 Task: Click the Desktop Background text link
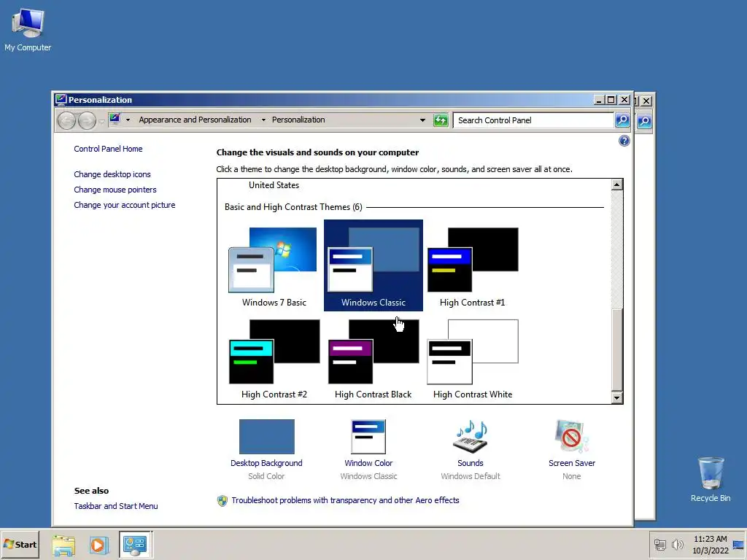coord(266,463)
